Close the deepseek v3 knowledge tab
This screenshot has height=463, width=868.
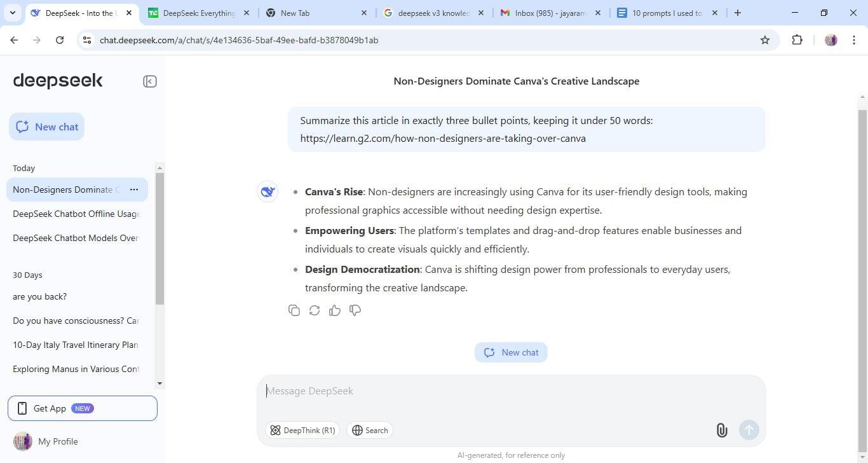(481, 13)
